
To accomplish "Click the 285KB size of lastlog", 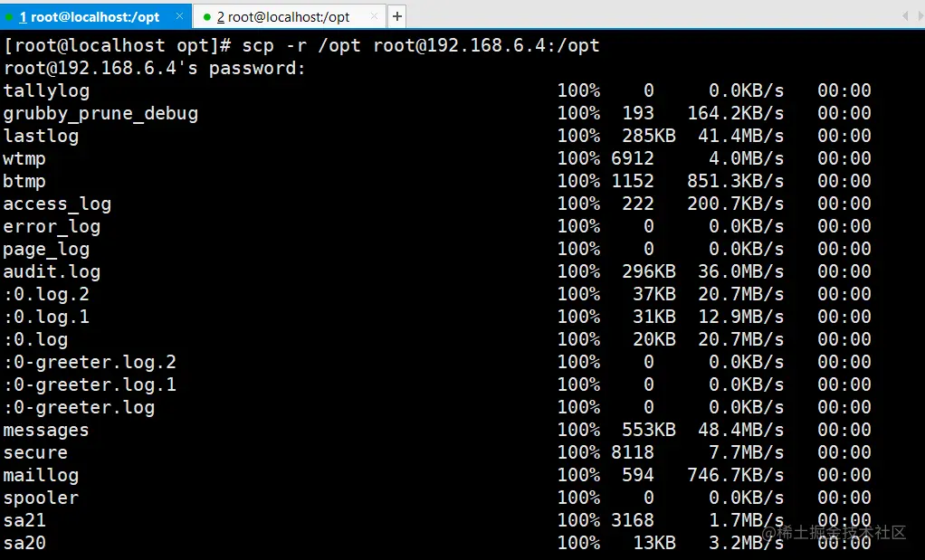I will tap(649, 136).
